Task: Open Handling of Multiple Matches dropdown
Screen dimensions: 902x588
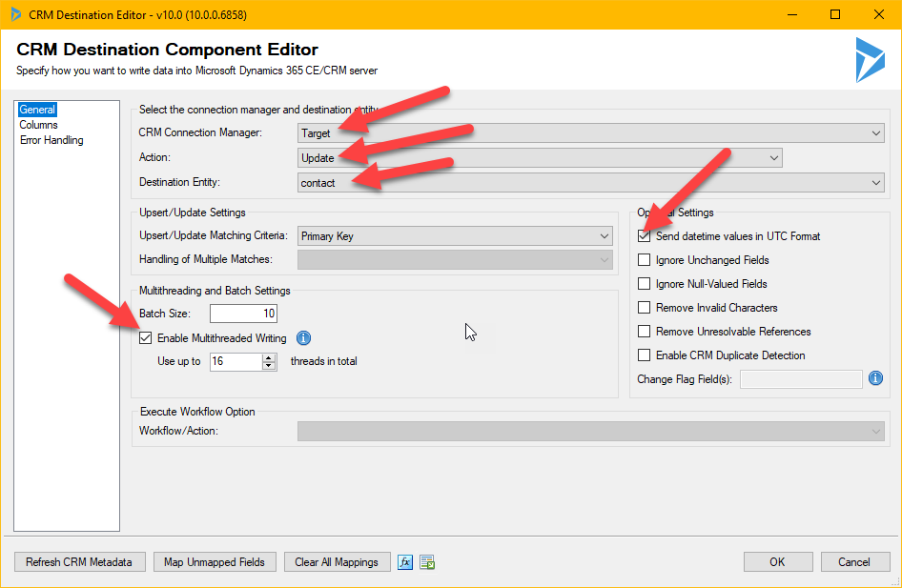Action: pyautogui.click(x=455, y=260)
